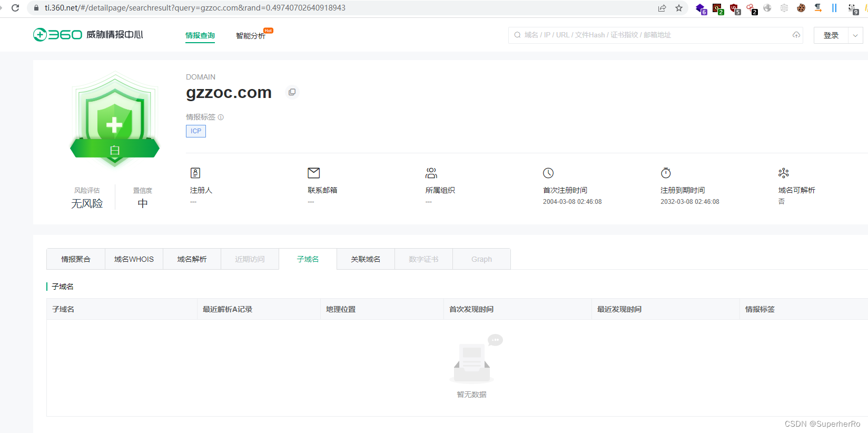868x433 pixels.
Task: Click the browser address bar URL
Action: [195, 8]
